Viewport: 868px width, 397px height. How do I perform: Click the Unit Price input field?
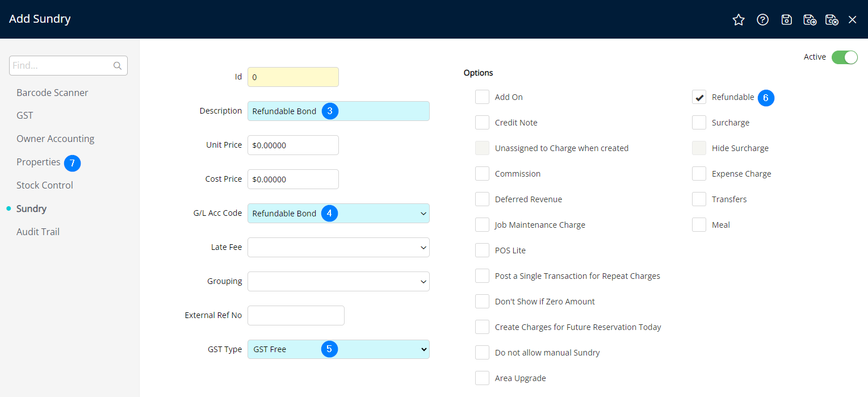[x=293, y=145]
